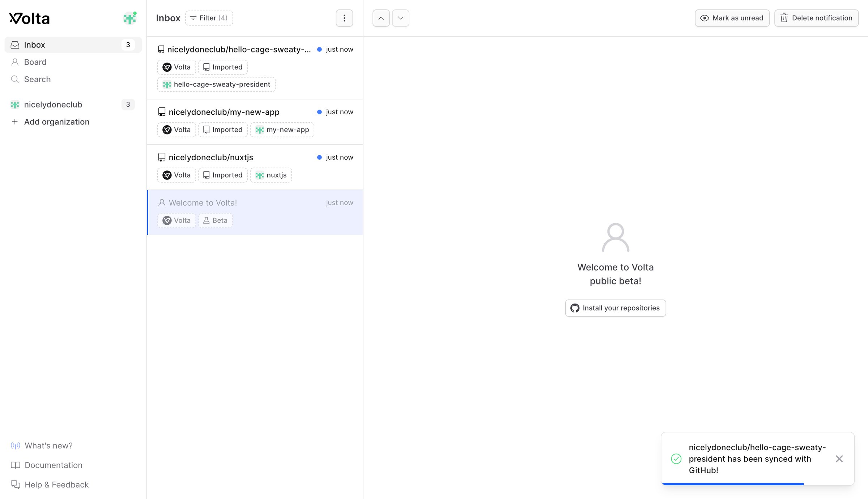The height and width of the screenshot is (499, 868).
Task: Open the Inbox in the sidebar
Action: point(73,45)
